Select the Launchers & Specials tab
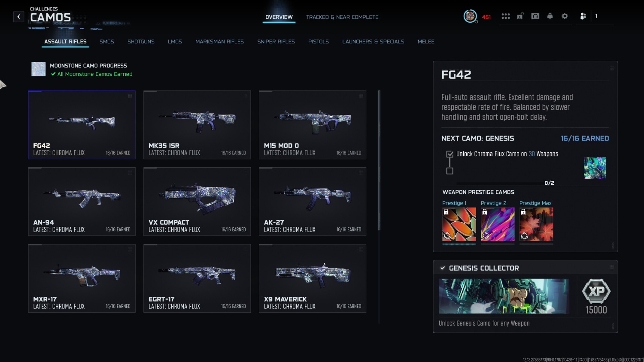644x362 pixels. click(x=373, y=42)
